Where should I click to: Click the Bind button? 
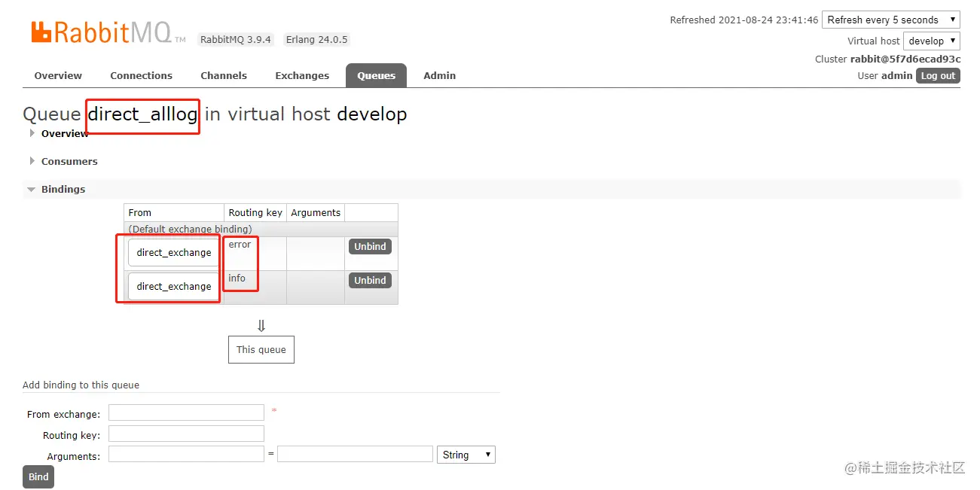click(x=38, y=476)
